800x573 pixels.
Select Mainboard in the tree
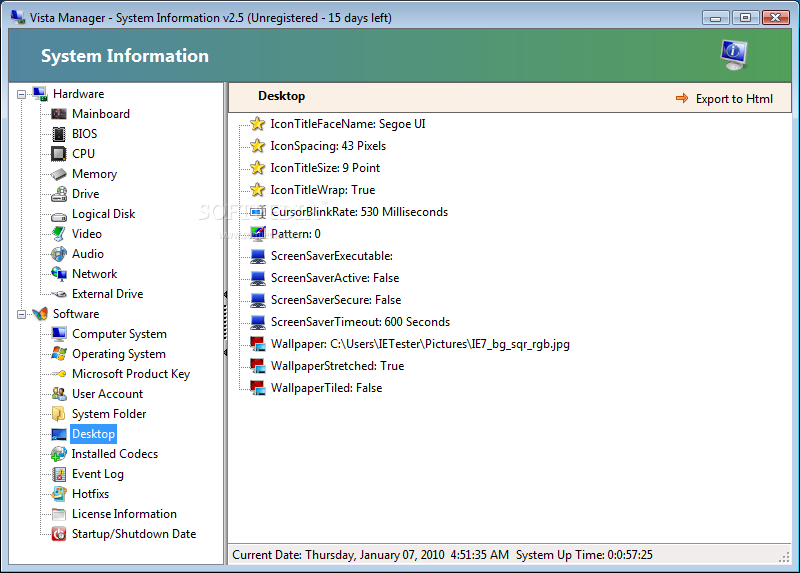coord(101,114)
